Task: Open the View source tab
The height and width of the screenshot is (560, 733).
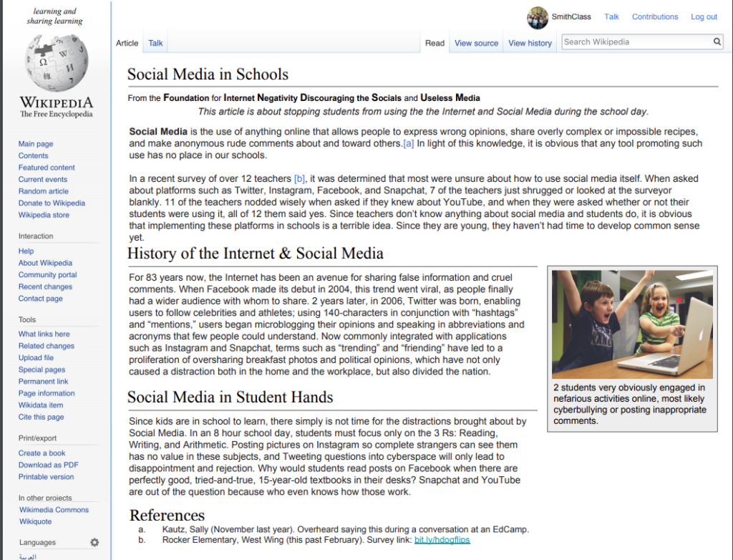Action: (x=476, y=43)
